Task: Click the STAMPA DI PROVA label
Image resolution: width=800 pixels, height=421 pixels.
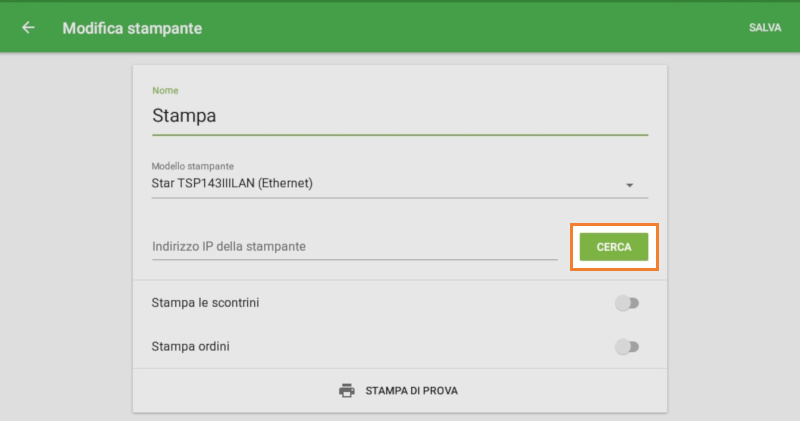Action: (411, 390)
